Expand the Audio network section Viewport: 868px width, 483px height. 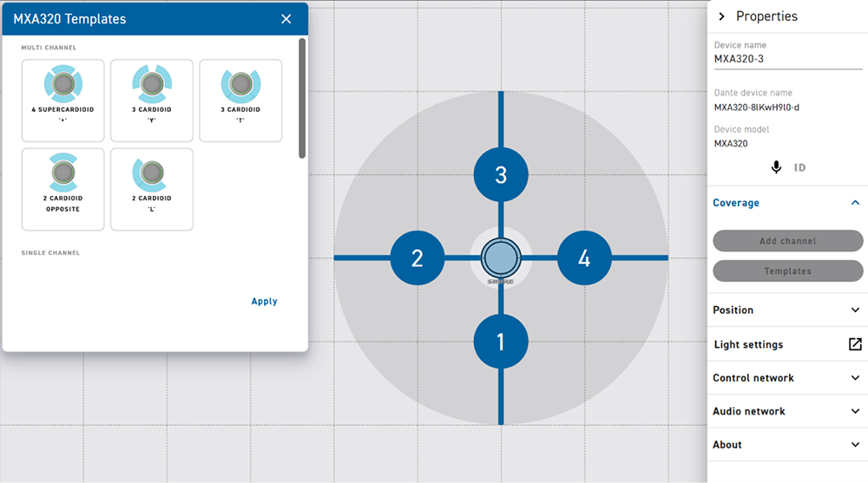855,411
